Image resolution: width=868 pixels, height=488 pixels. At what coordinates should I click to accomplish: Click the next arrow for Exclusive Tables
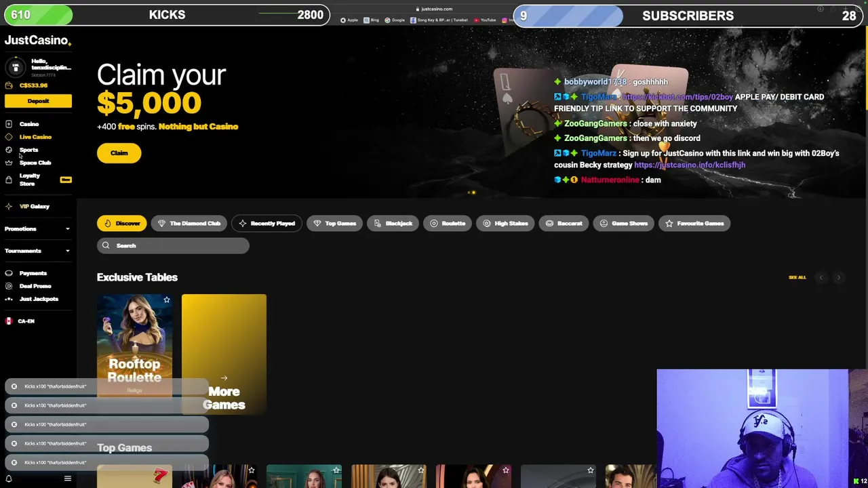[x=839, y=277]
